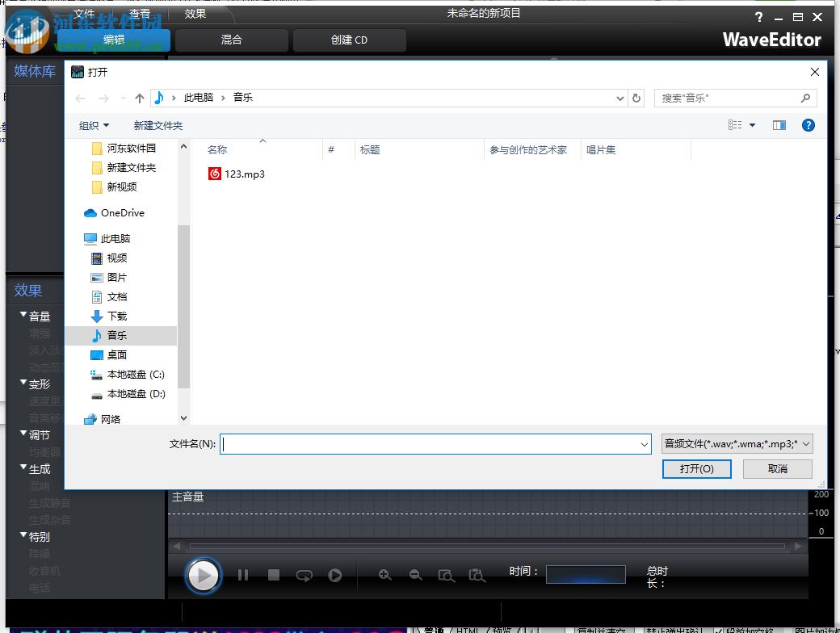Toggle loop playback mode
The height and width of the screenshot is (633, 840).
pos(304,575)
